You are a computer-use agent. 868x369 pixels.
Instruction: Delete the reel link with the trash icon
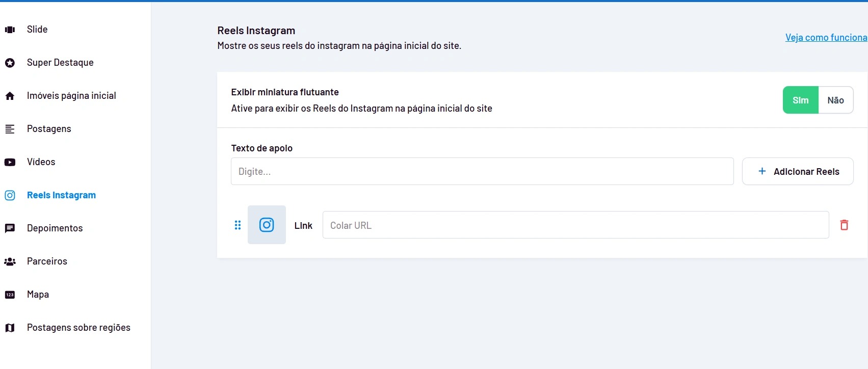844,225
